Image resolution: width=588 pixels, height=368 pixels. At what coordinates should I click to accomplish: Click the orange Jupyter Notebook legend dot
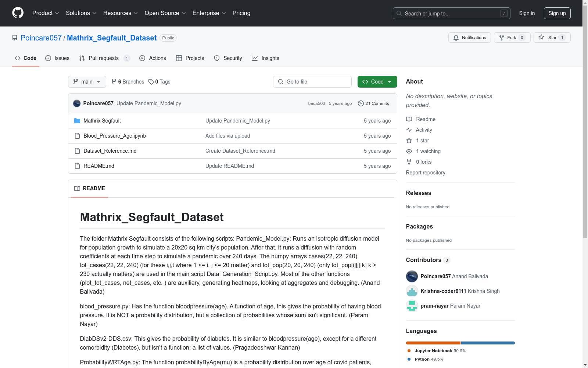tap(409, 351)
